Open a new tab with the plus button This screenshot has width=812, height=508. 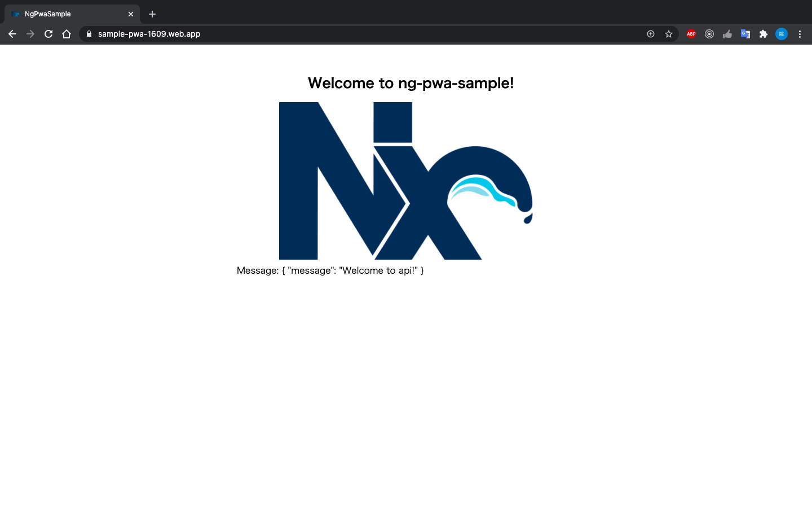click(x=152, y=14)
